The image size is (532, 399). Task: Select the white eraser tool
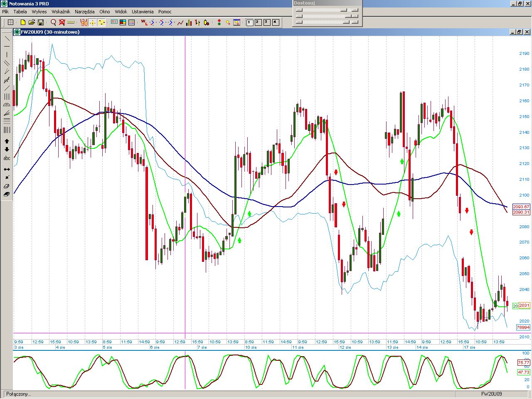click(7, 186)
